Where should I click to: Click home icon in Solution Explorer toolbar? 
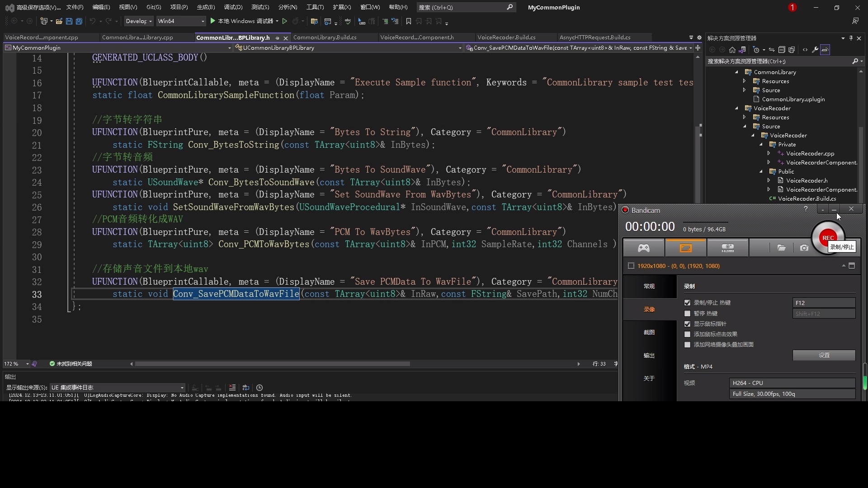732,50
